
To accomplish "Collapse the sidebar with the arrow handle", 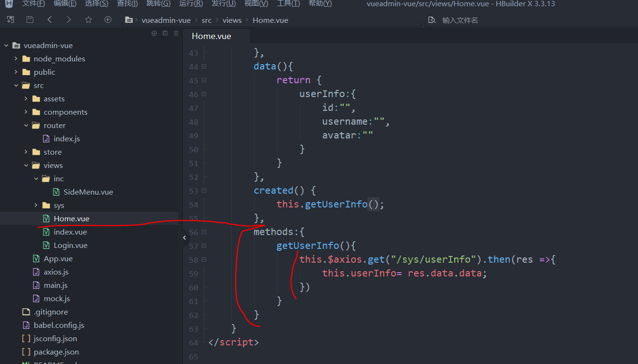I will (185, 237).
